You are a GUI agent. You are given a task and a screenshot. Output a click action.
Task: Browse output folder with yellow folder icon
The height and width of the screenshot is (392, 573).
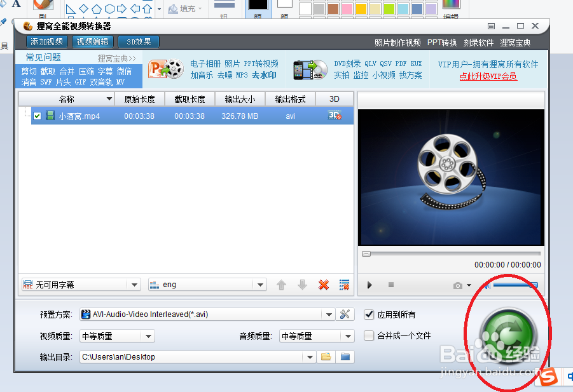(x=326, y=356)
